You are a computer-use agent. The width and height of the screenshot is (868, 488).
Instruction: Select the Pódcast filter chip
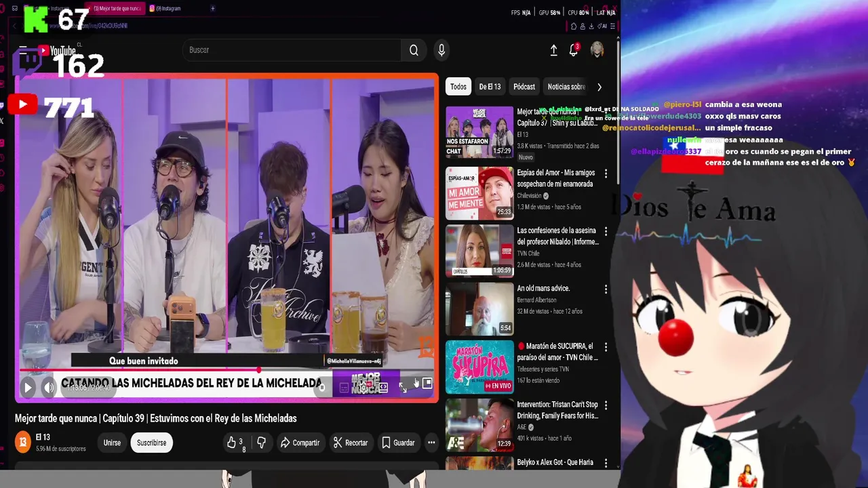coord(524,87)
